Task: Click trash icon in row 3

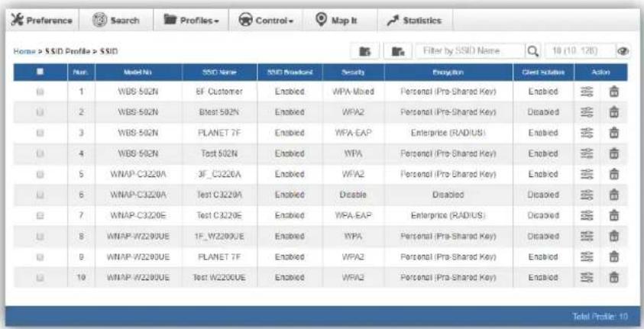Action: (613, 133)
